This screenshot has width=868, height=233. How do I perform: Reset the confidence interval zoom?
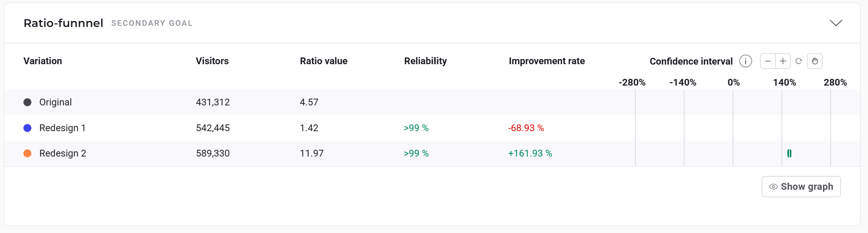pyautogui.click(x=799, y=61)
